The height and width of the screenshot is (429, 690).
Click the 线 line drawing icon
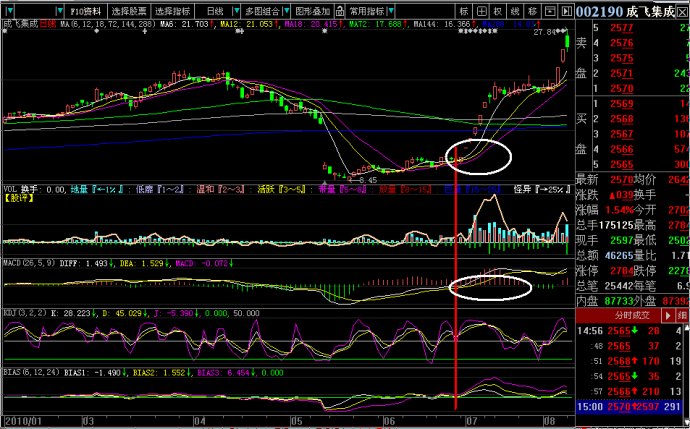(x=513, y=9)
